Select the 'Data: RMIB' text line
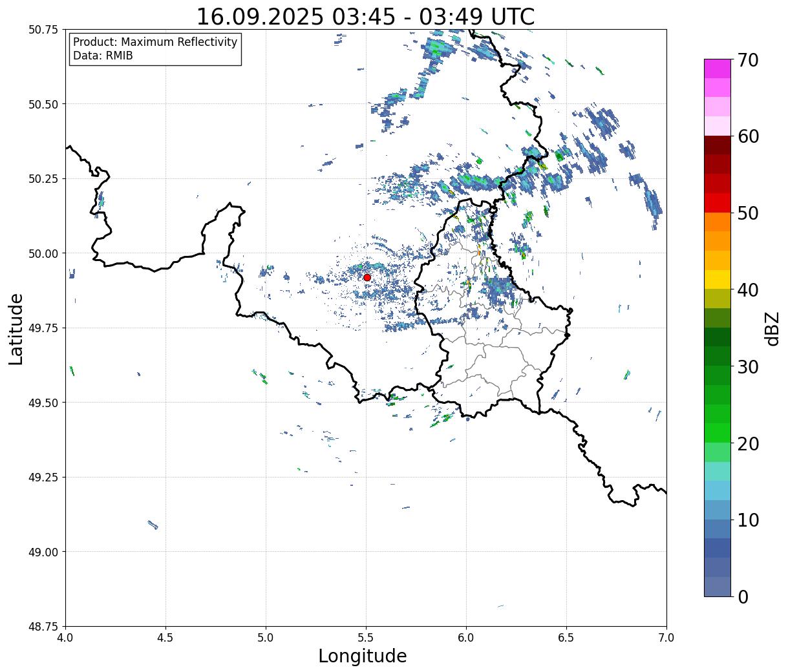The width and height of the screenshot is (788, 672). tap(103, 56)
